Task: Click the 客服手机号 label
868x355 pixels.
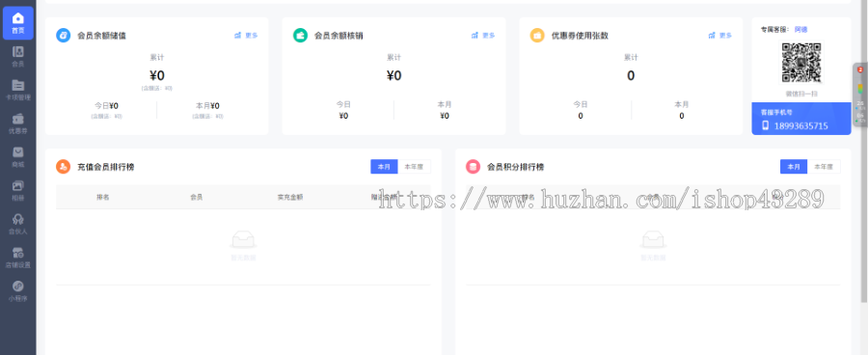Action: [x=776, y=112]
